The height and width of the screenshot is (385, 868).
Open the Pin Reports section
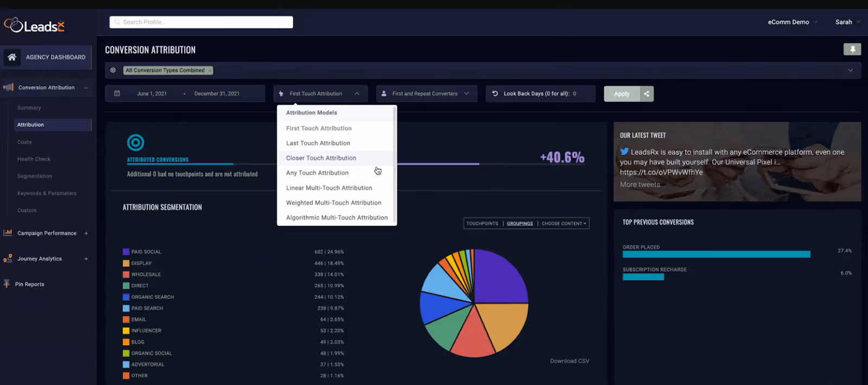point(30,284)
